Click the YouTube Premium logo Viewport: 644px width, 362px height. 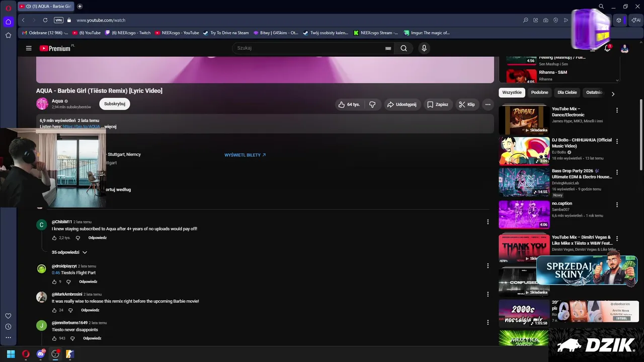[55, 48]
